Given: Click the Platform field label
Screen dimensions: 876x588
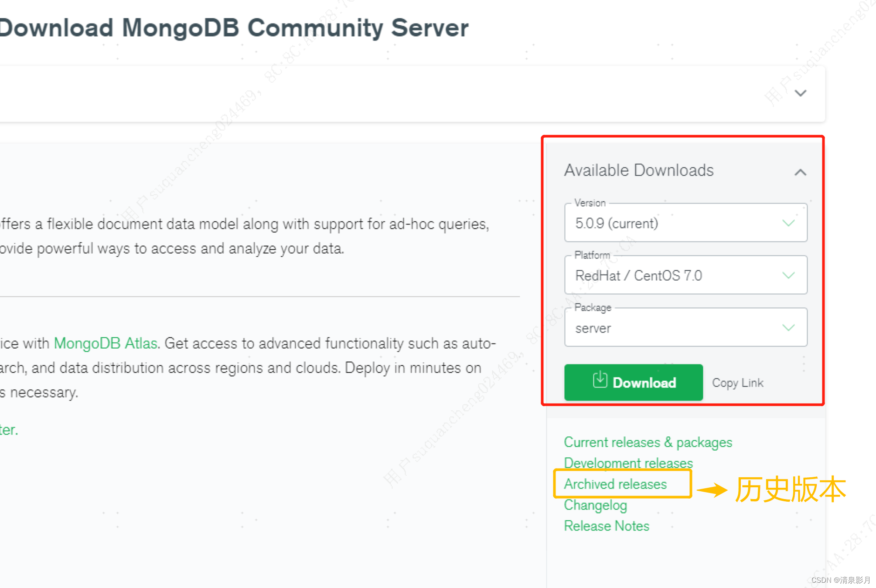Looking at the screenshot, I should (x=591, y=255).
